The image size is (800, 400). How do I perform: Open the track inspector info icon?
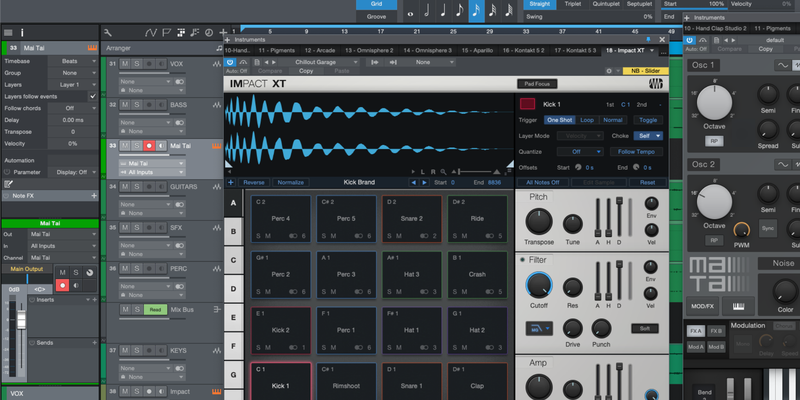23,32
